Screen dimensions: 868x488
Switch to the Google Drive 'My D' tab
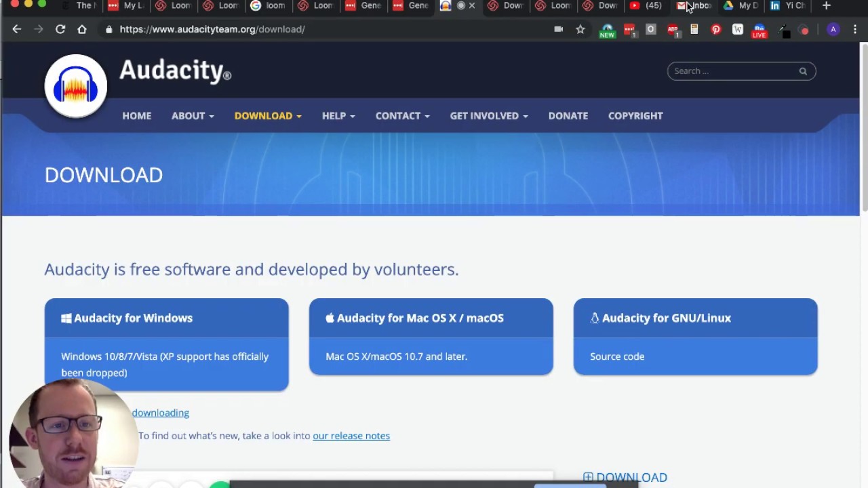(x=742, y=5)
